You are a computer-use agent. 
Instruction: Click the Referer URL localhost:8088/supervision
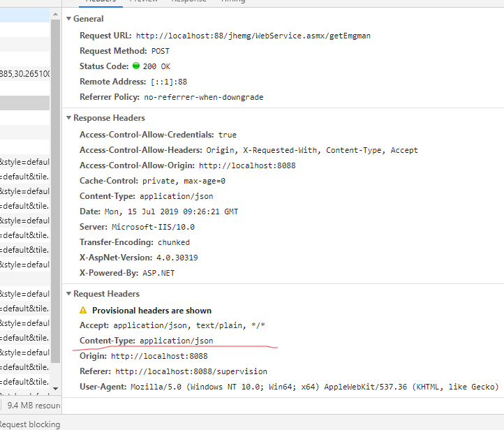pyautogui.click(x=191, y=371)
